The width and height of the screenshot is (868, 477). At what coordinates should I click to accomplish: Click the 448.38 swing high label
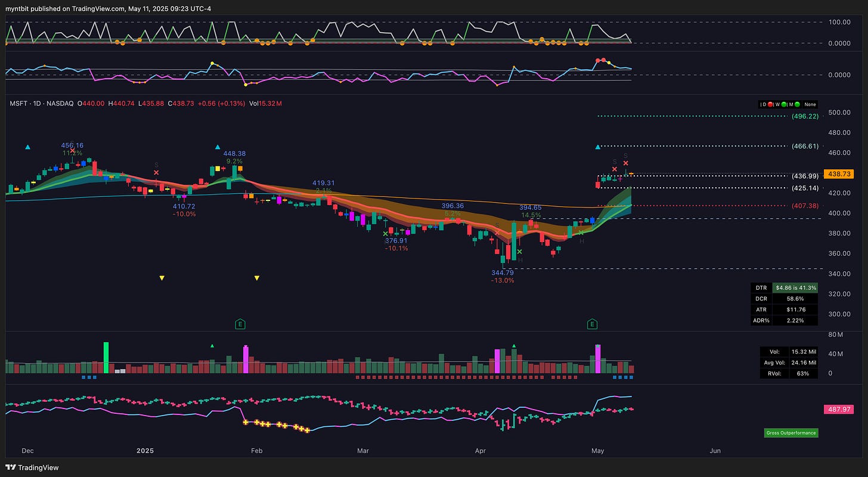click(234, 153)
